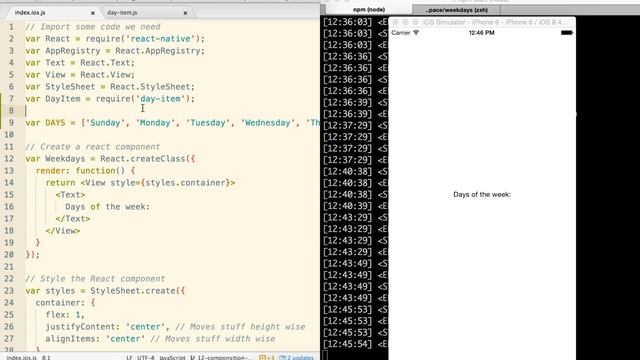Click the justifyContent 'center' value
The image size is (640, 360).
coord(145,327)
